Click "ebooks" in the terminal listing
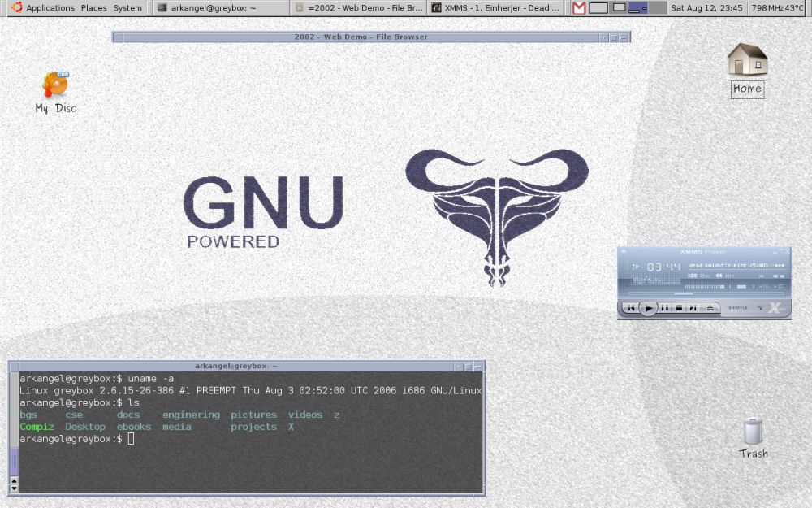812x508 pixels. coord(134,427)
